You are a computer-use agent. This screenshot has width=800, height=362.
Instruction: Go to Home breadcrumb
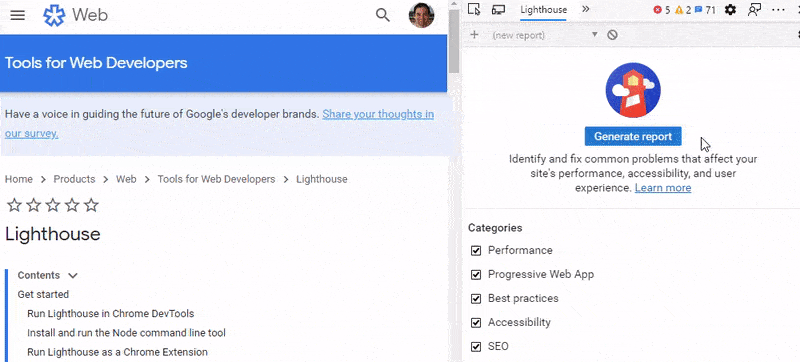(x=19, y=179)
